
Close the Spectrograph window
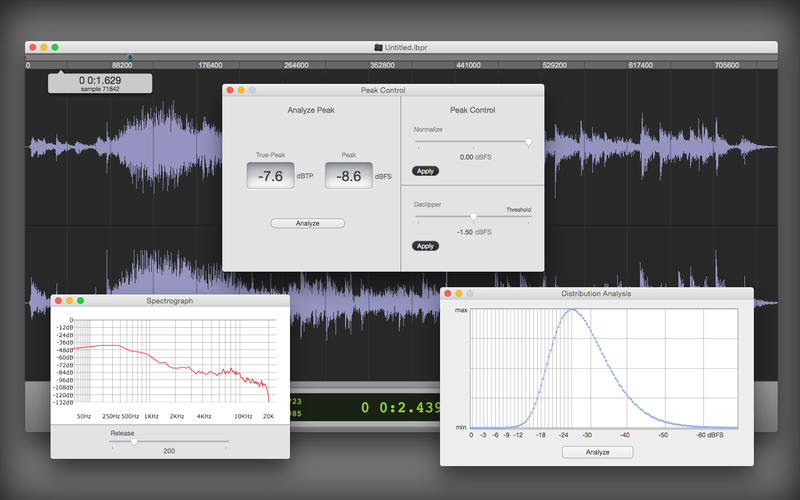pyautogui.click(x=58, y=301)
